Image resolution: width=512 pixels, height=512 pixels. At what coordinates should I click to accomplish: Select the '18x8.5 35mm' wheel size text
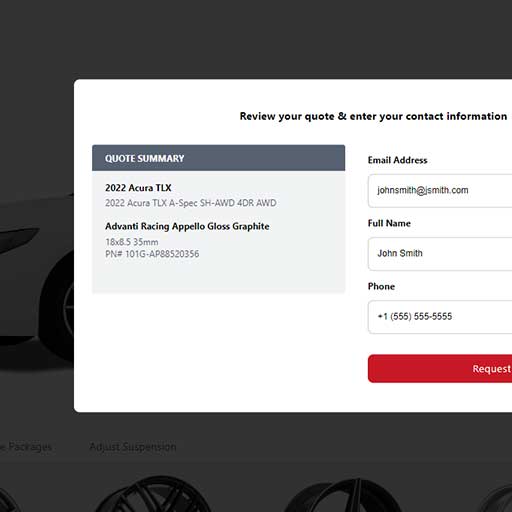(132, 242)
